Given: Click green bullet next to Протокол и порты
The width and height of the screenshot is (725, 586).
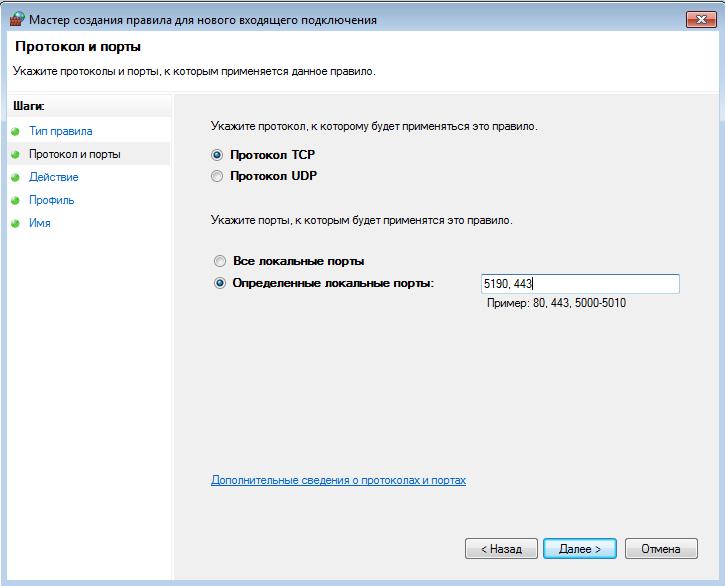Looking at the screenshot, I should pos(15,154).
